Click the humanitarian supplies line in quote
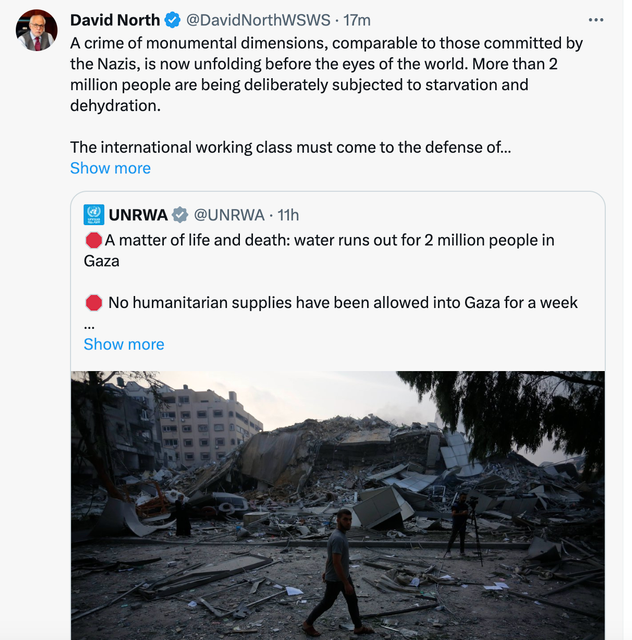The height and width of the screenshot is (640, 632). coord(343,303)
